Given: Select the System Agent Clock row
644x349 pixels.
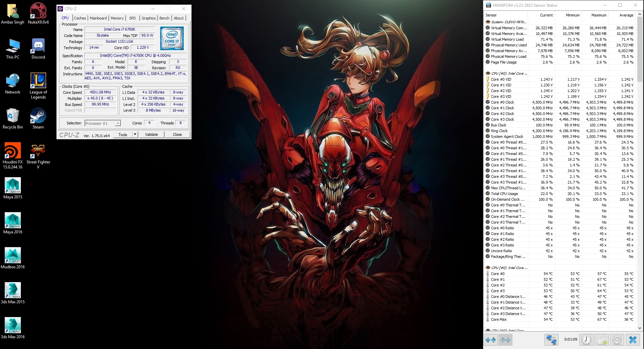Looking at the screenshot, I should [x=560, y=137].
